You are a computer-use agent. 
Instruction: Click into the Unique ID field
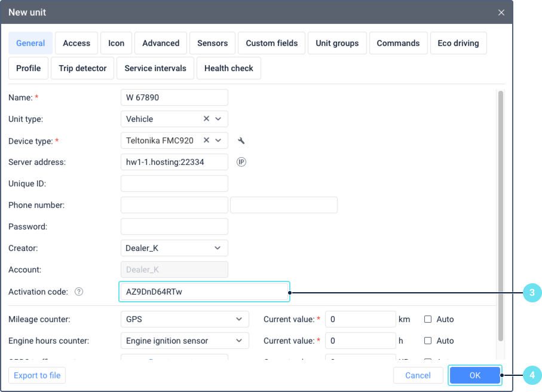pos(174,183)
